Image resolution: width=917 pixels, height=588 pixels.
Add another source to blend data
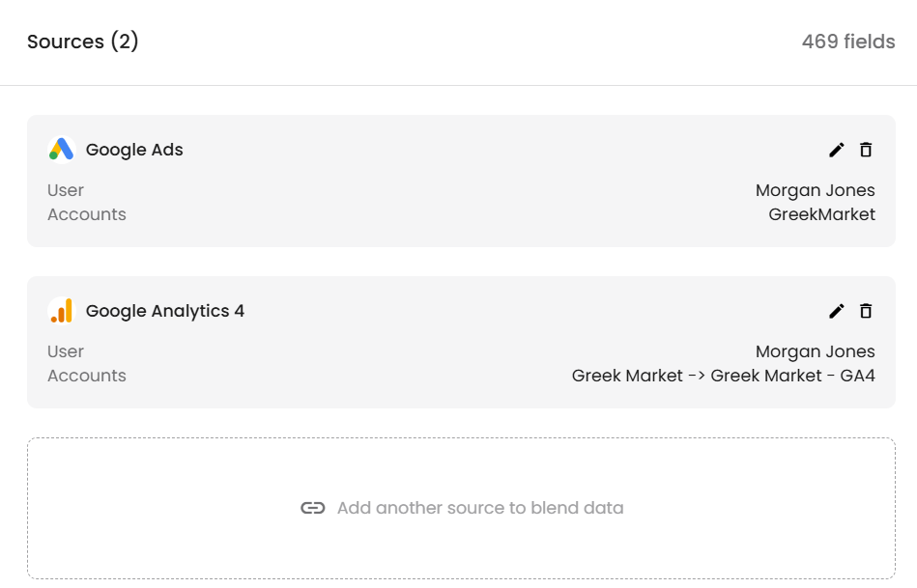[479, 508]
